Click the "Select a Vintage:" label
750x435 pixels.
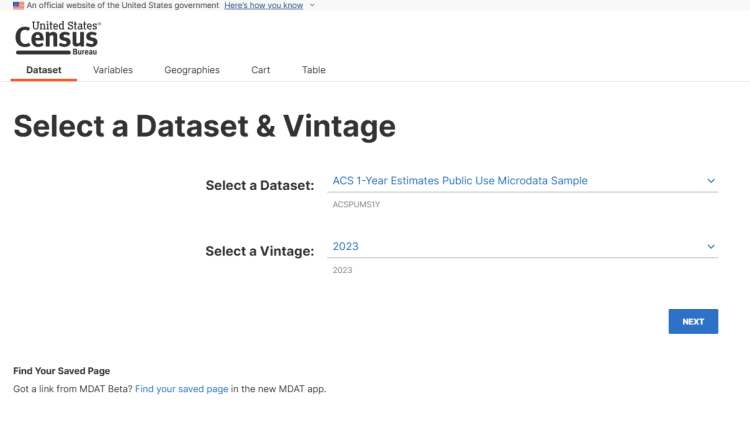[260, 251]
